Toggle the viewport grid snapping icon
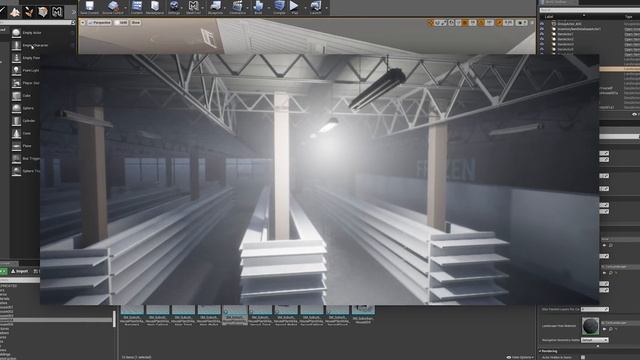The image size is (640, 360). point(465,23)
